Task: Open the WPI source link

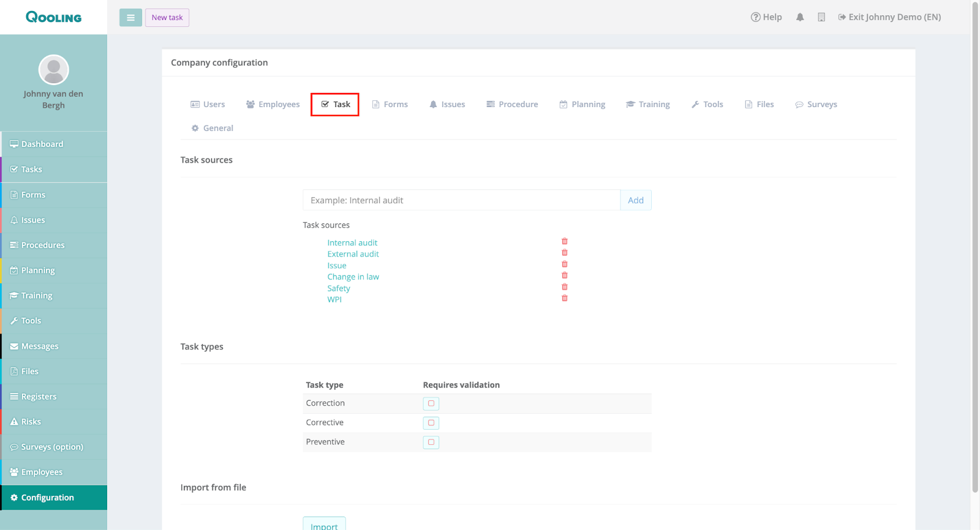Action: pyautogui.click(x=334, y=299)
